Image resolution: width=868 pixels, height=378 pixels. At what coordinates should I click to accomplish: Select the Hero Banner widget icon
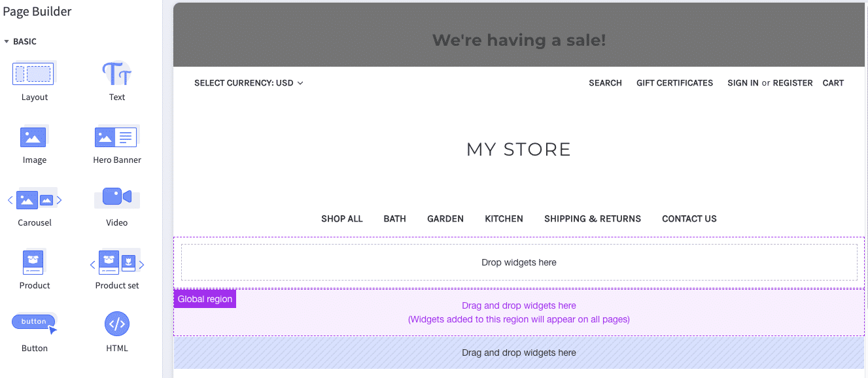[116, 136]
